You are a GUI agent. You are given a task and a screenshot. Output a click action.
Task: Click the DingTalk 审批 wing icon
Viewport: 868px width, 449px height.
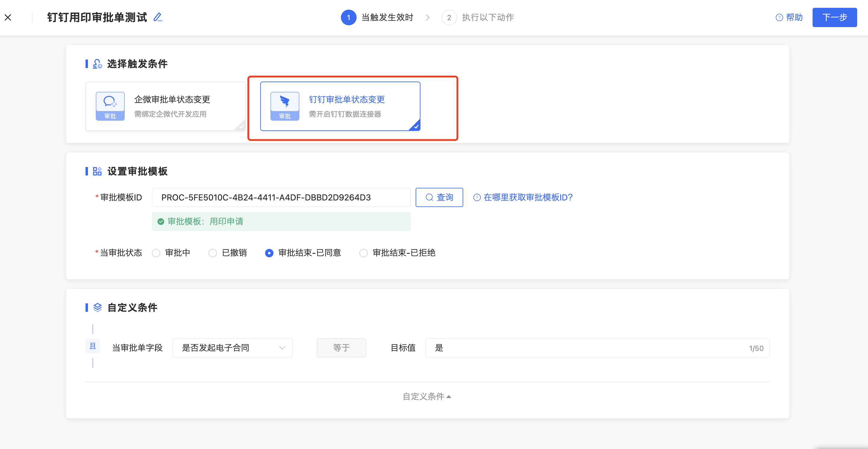[285, 106]
